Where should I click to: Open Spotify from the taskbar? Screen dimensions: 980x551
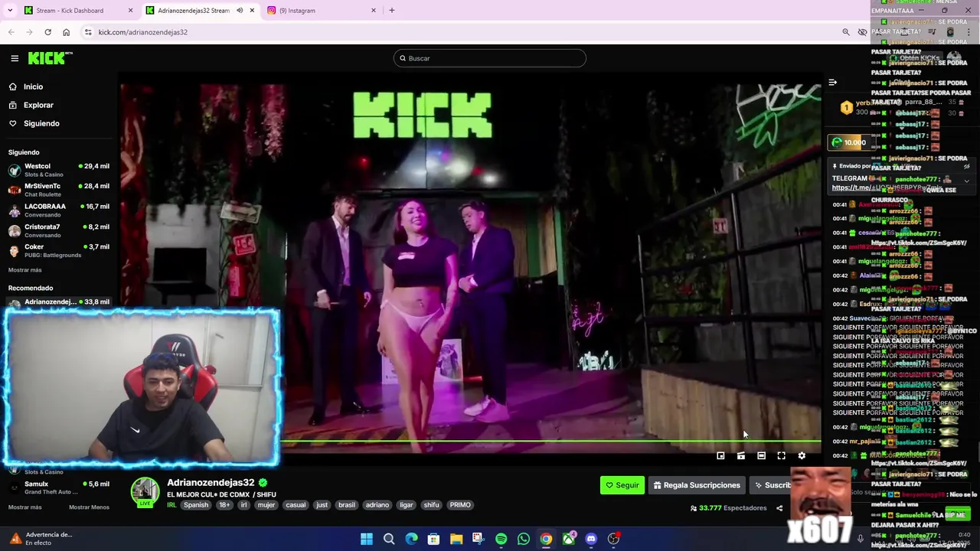point(501,539)
